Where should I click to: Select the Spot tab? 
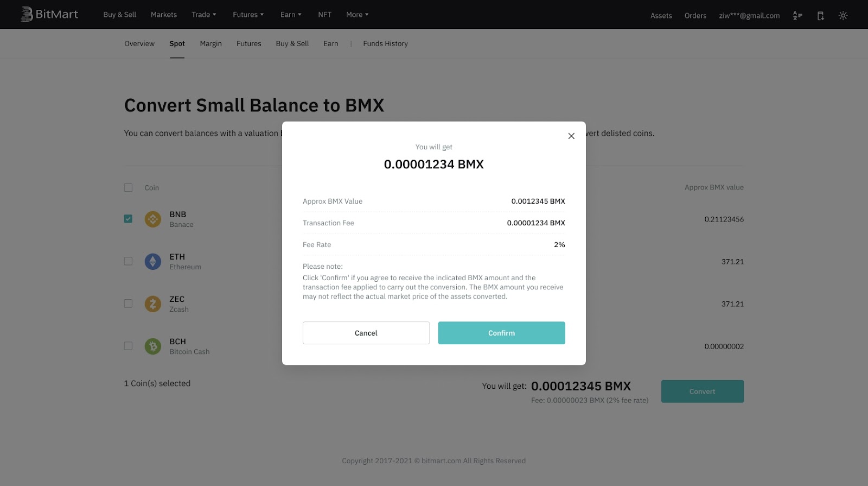[x=177, y=43]
